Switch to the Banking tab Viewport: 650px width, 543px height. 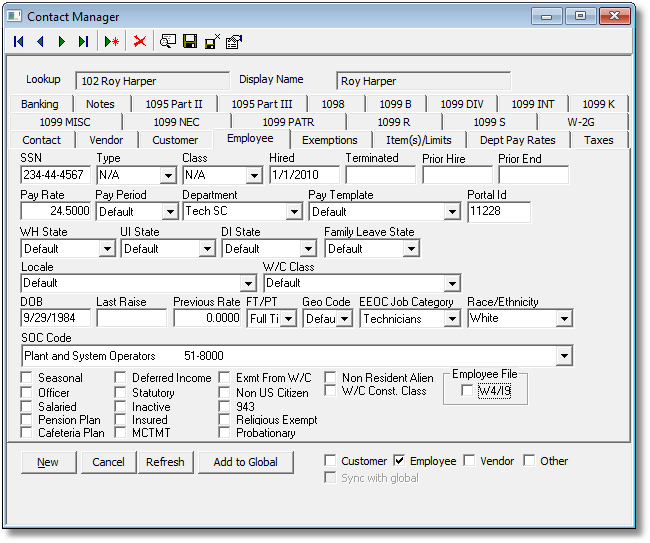pyautogui.click(x=40, y=104)
